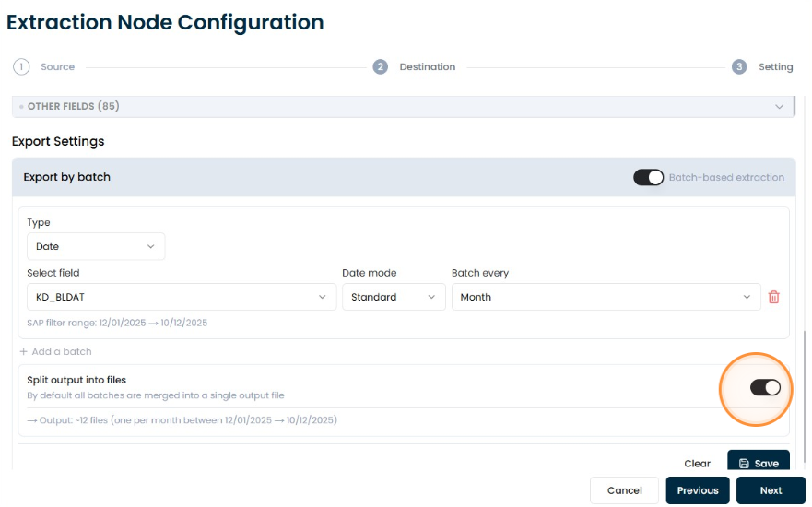
Task: Click the Export Settings heading
Action: (58, 141)
